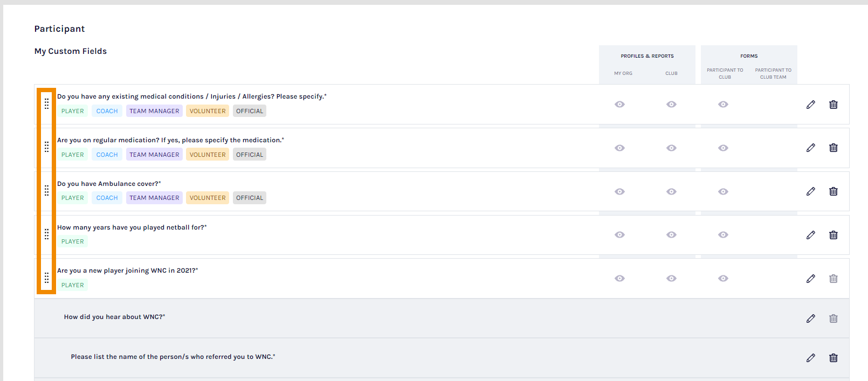868x381 pixels.
Task: Delete the Ambulance cover question
Action: [x=833, y=191]
